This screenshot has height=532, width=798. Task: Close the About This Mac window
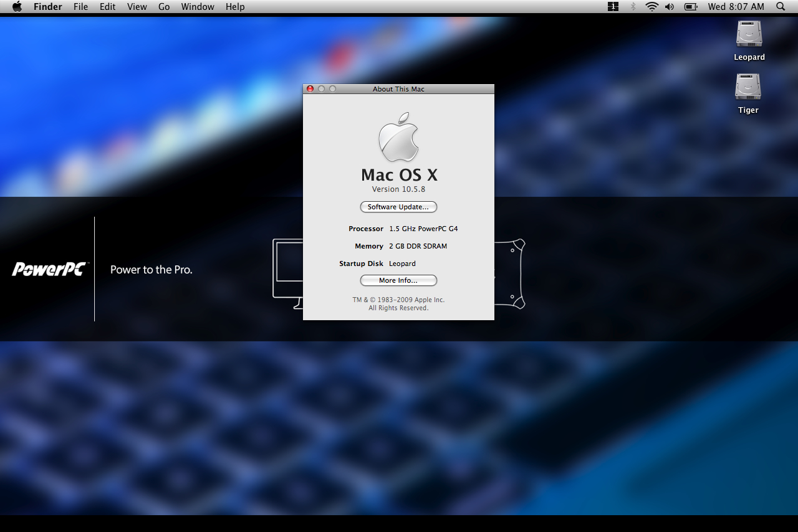(x=310, y=89)
